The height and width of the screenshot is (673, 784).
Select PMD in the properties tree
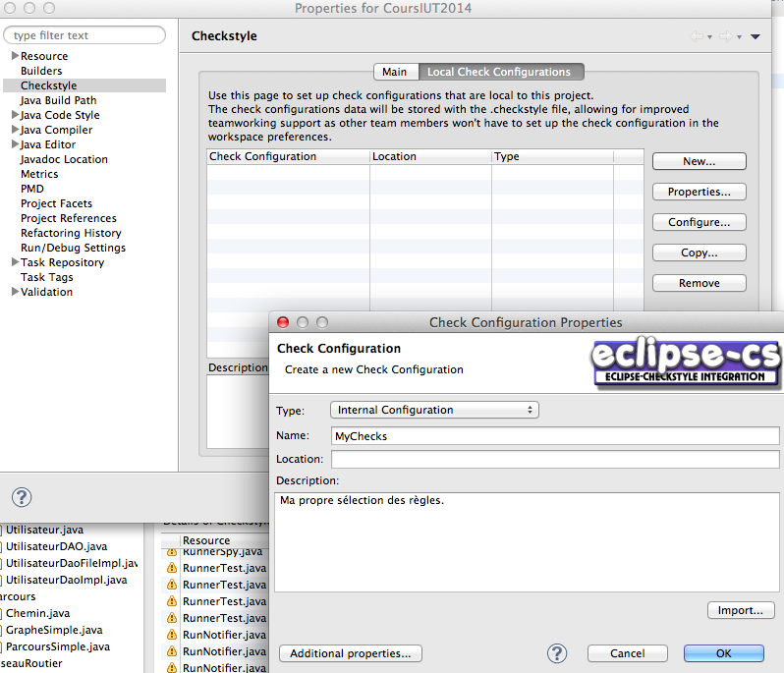pos(32,189)
